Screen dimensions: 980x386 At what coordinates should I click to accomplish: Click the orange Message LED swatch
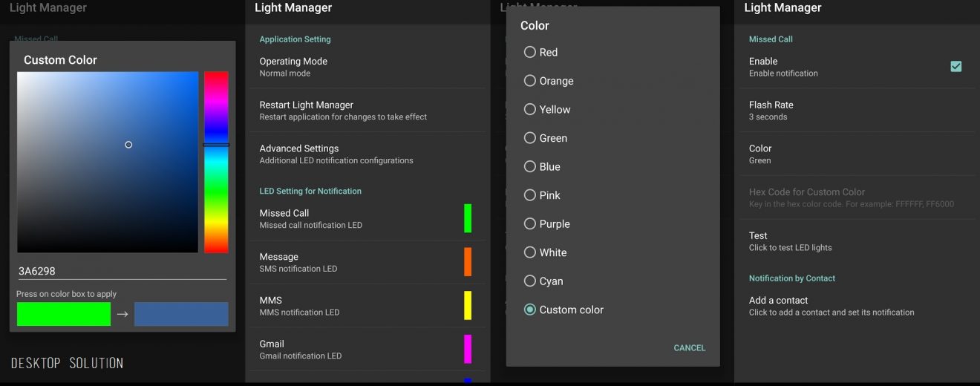coord(468,262)
